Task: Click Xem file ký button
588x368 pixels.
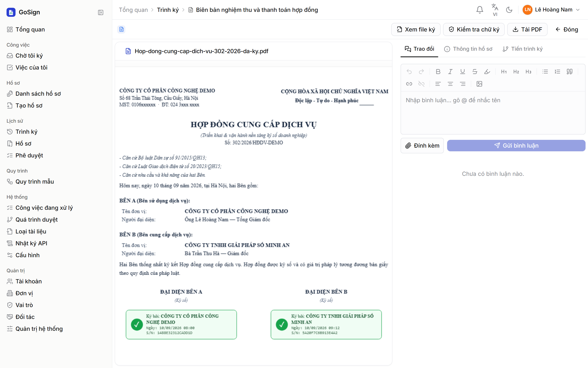Action: (x=415, y=29)
